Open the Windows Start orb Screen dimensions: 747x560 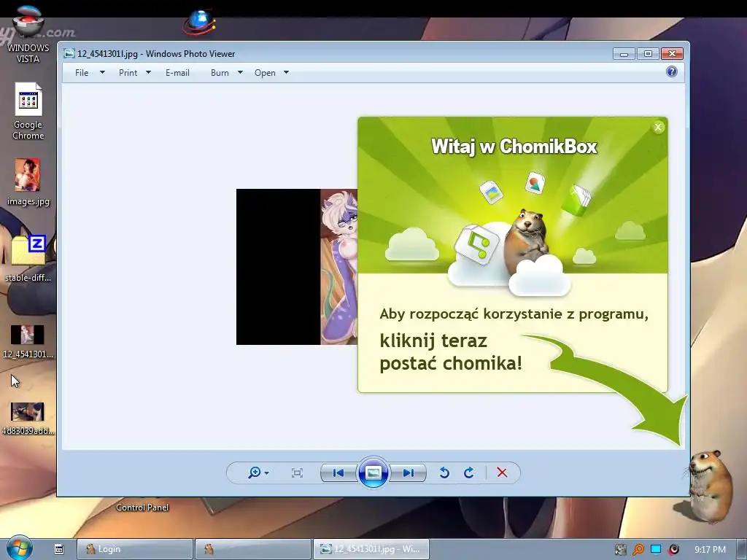20,548
